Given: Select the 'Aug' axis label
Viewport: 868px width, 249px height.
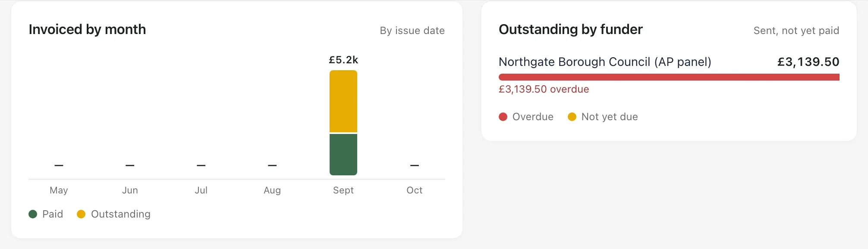Looking at the screenshot, I should pyautogui.click(x=272, y=190).
